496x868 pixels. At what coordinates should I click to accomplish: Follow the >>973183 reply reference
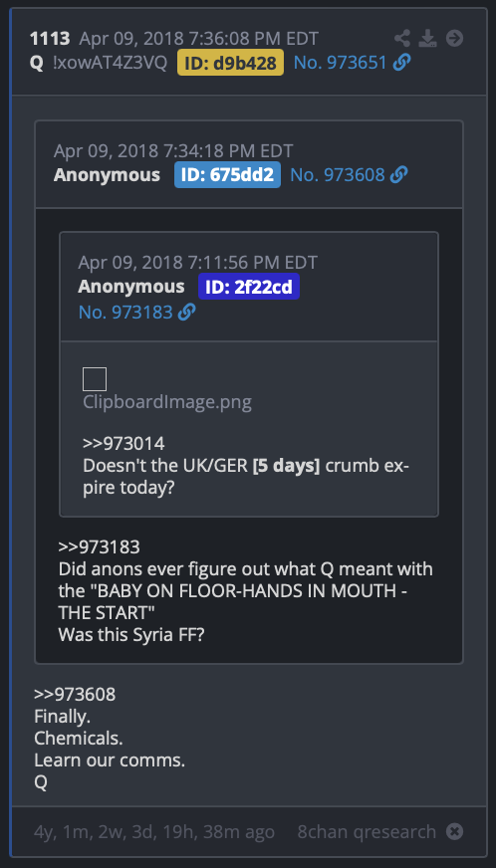100,547
